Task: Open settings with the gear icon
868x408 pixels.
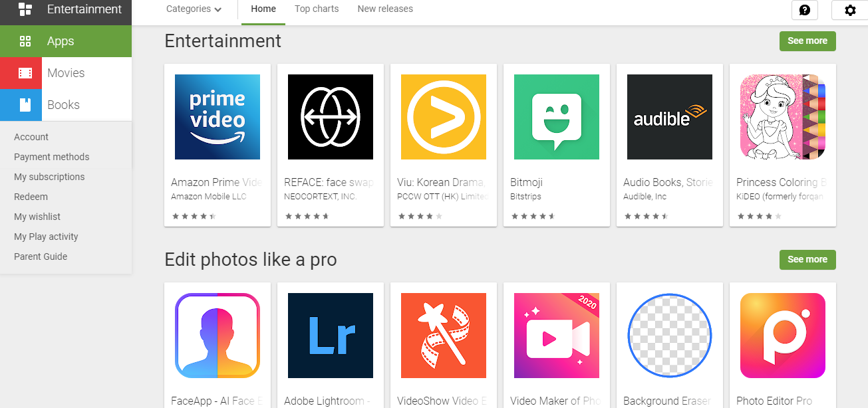Action: [x=850, y=10]
